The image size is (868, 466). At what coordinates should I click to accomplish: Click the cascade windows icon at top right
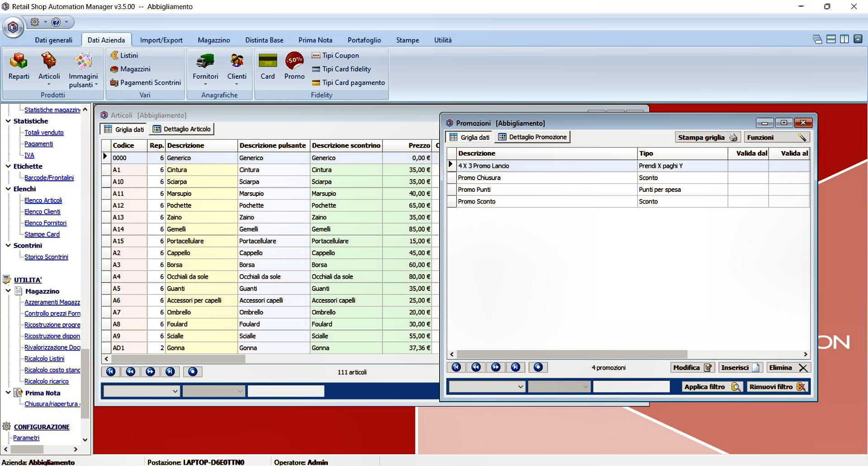pyautogui.click(x=817, y=39)
